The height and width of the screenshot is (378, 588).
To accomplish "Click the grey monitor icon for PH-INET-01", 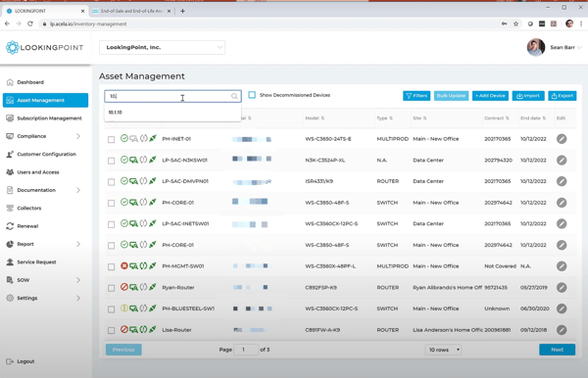I will pyautogui.click(x=133, y=139).
